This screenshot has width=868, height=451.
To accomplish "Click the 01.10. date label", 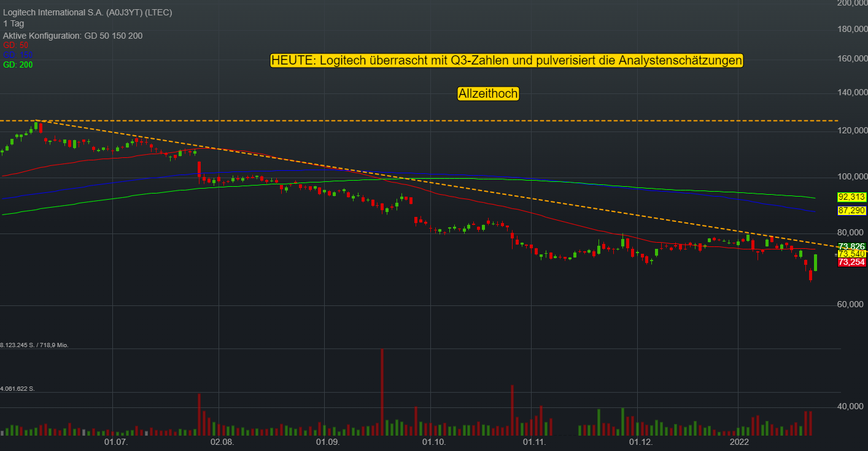I will coord(433,442).
